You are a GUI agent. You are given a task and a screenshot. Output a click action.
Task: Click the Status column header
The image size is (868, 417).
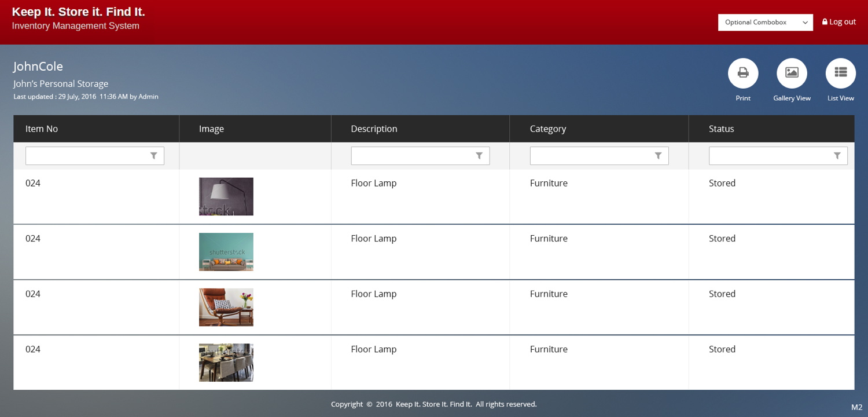721,129
